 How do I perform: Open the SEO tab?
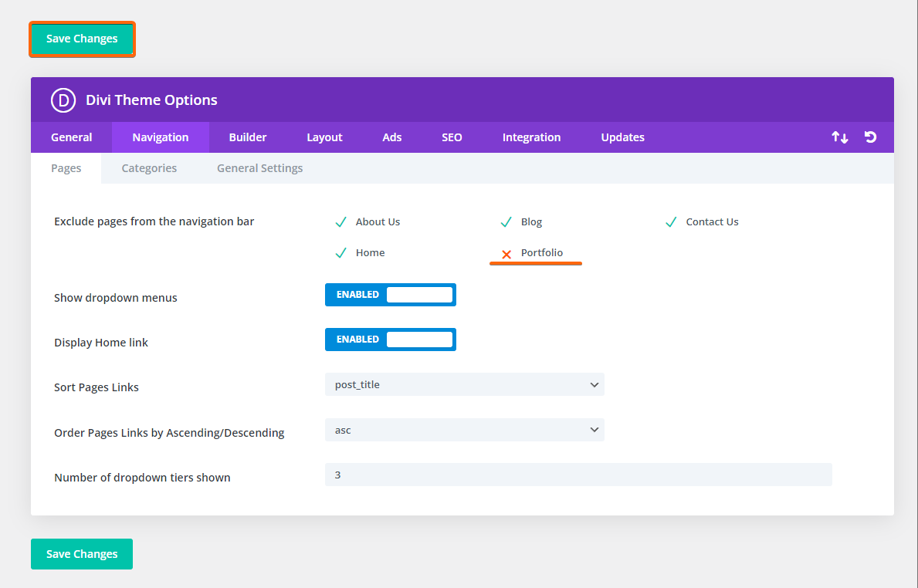[x=452, y=137]
